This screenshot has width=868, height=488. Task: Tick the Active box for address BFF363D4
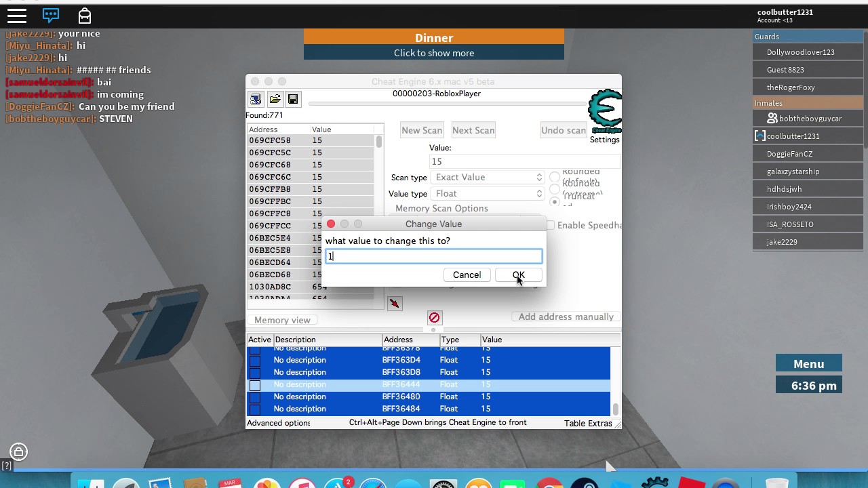tap(255, 360)
